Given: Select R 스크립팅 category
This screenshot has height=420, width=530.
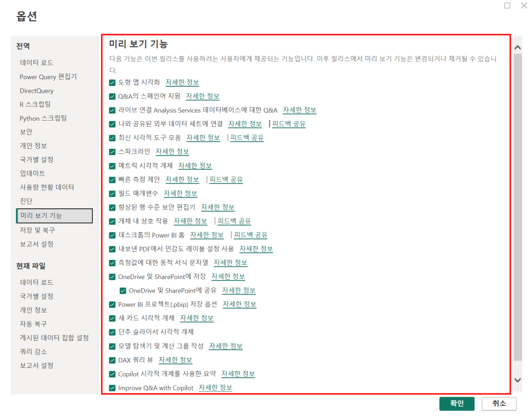Looking at the screenshot, I should pyautogui.click(x=35, y=104).
